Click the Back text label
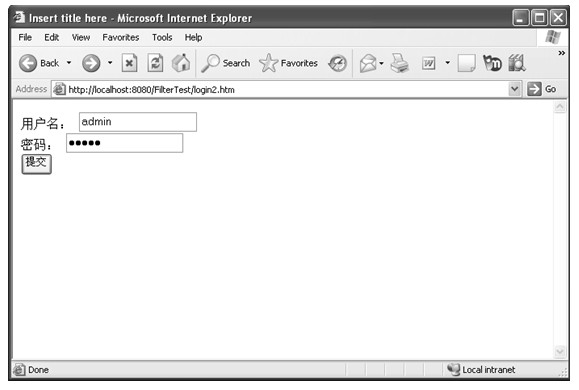This screenshot has width=579, height=390. [x=49, y=63]
